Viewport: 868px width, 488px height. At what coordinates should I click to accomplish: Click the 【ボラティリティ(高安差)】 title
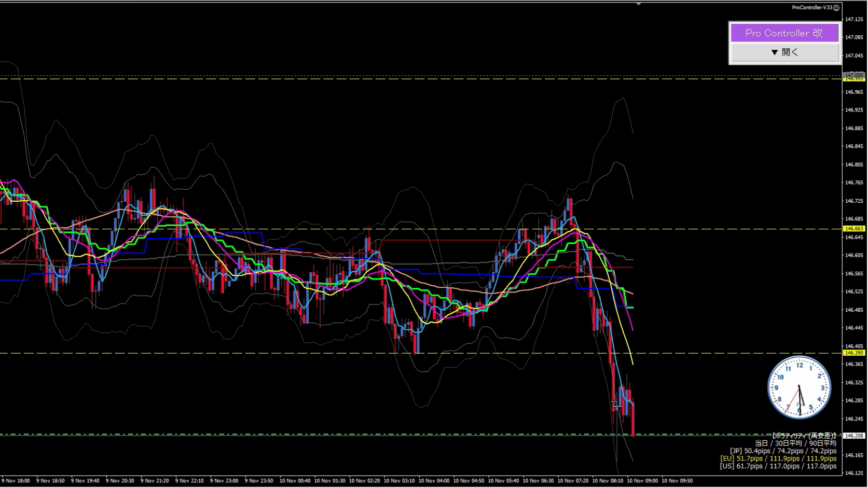(804, 436)
